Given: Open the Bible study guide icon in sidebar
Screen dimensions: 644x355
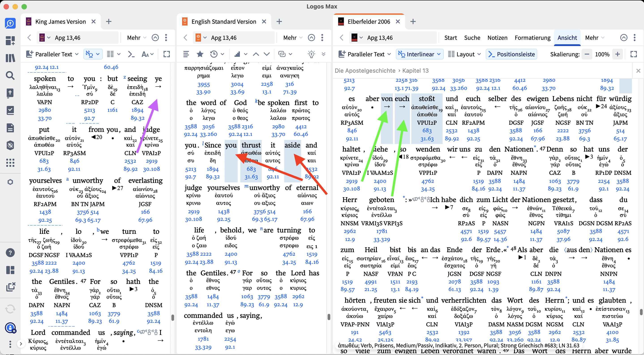Looking at the screenshot, I should coord(10,93).
